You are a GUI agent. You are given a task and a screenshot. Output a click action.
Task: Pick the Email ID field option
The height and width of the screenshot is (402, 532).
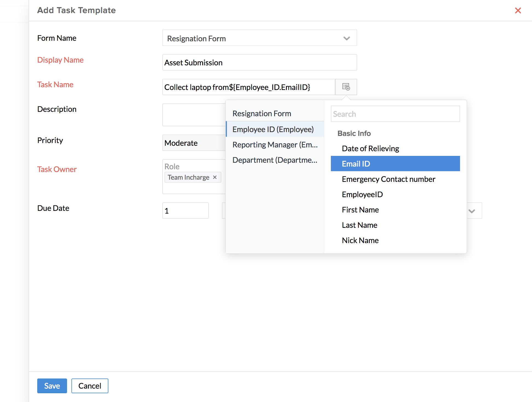pos(395,164)
